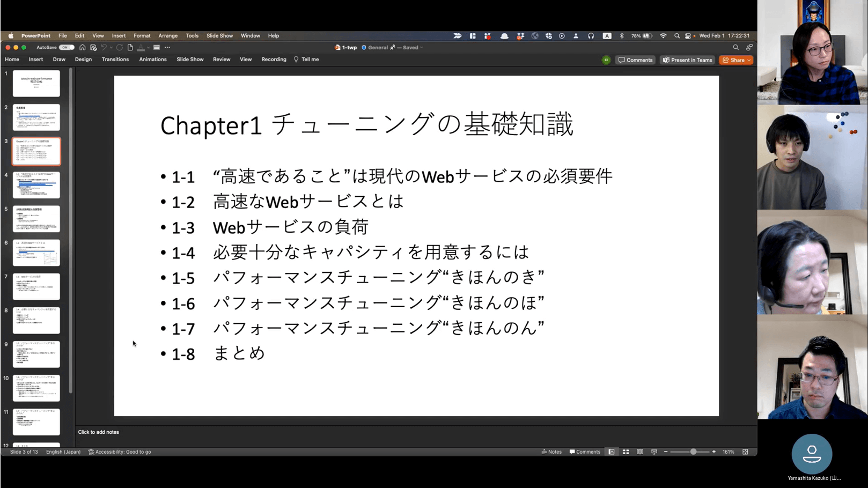Click the Home icon in quick access toolbar

point(82,47)
